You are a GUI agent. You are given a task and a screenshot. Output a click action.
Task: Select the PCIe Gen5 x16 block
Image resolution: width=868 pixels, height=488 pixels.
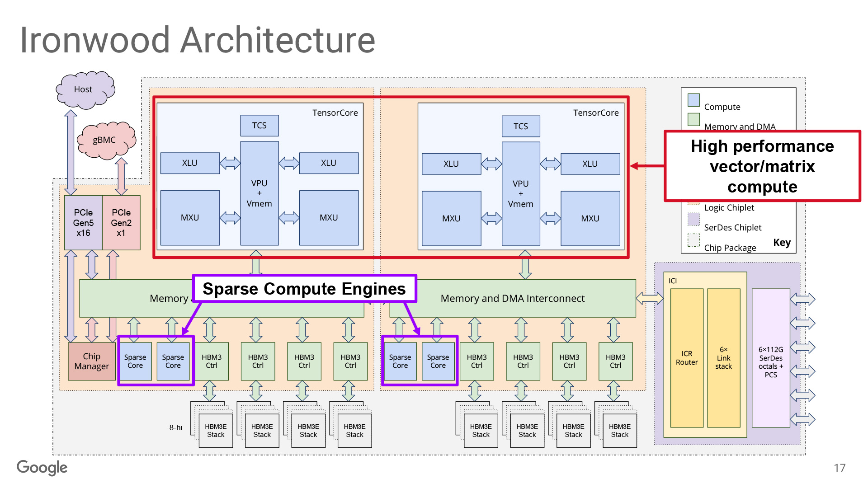tap(83, 223)
